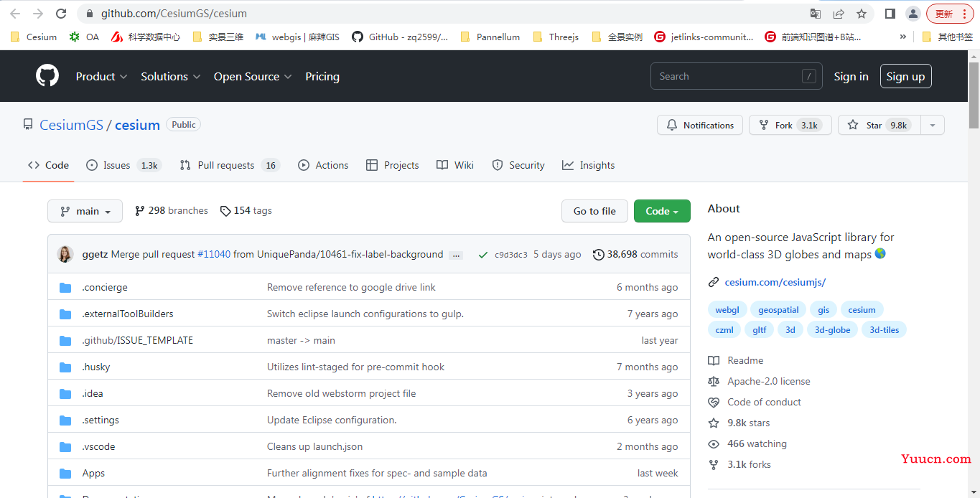
Task: Switch to the Issues tab
Action: pyautogui.click(x=123, y=165)
